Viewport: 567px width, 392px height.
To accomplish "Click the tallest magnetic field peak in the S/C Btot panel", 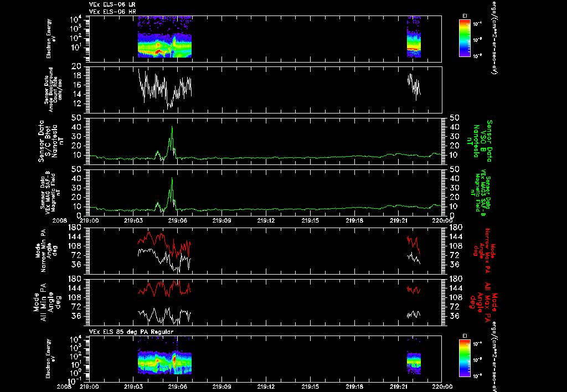I will pyautogui.click(x=172, y=127).
